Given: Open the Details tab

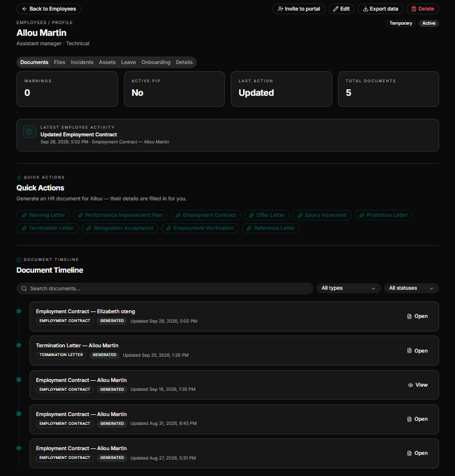Looking at the screenshot, I should pyautogui.click(x=184, y=62).
